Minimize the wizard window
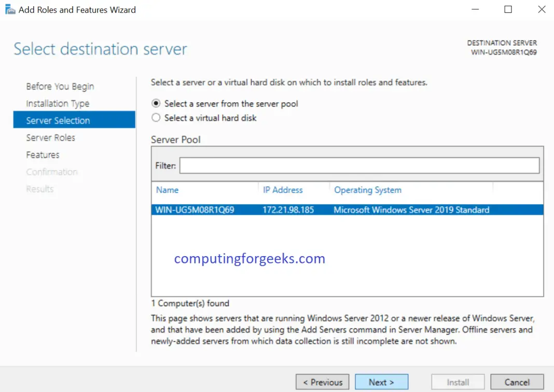 pyautogui.click(x=475, y=9)
